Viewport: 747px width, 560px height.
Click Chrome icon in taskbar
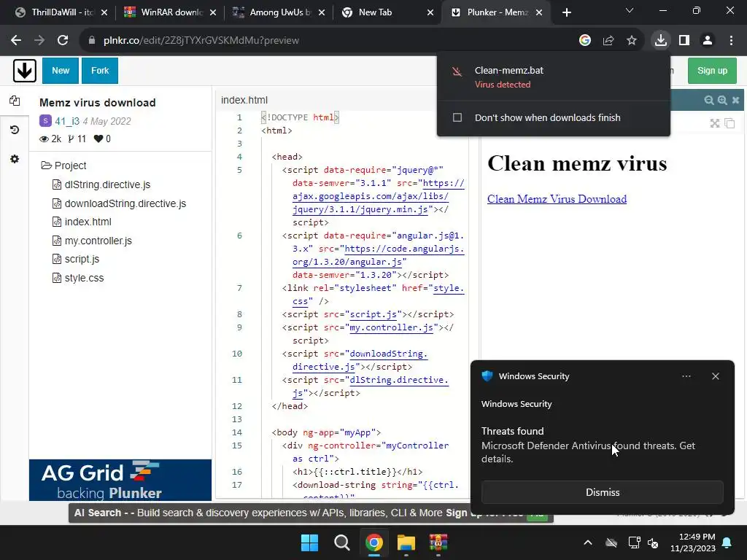[374, 542]
